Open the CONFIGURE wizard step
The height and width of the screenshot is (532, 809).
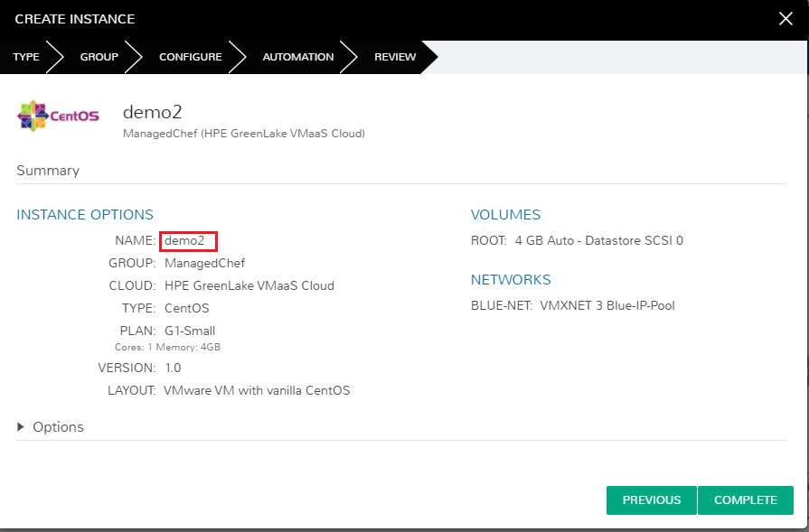coord(191,57)
